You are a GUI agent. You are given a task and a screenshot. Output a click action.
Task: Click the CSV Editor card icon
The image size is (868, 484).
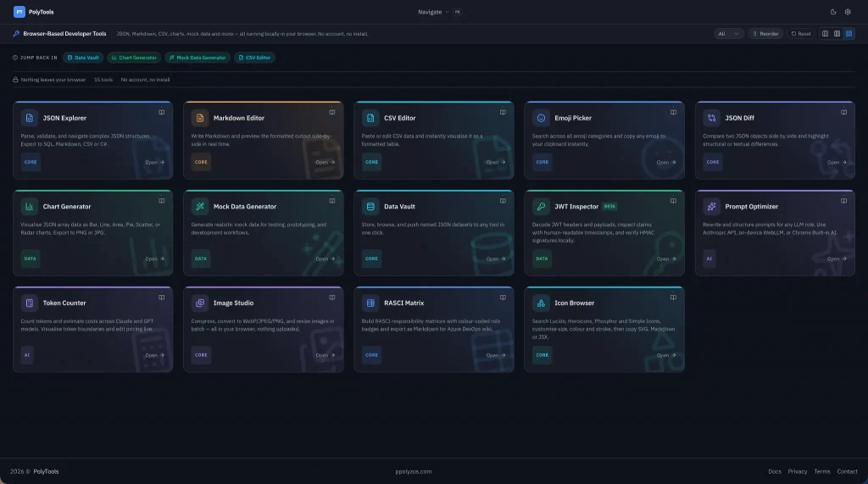click(370, 118)
